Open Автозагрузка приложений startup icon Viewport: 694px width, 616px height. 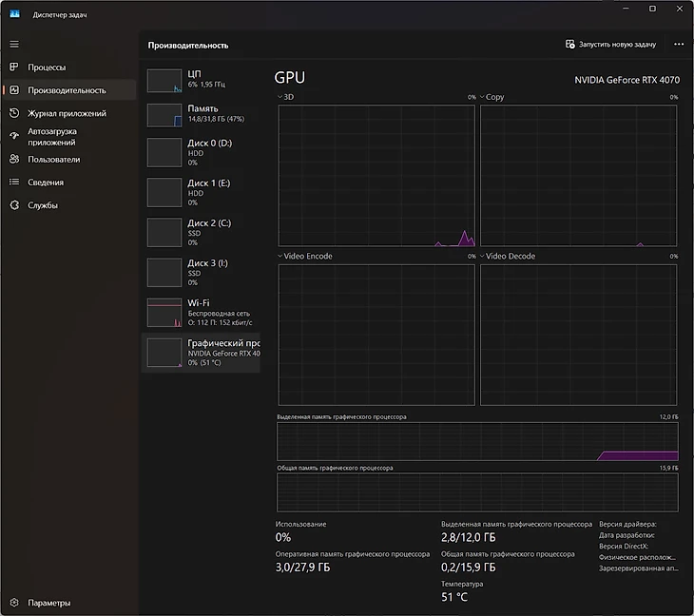click(14, 136)
